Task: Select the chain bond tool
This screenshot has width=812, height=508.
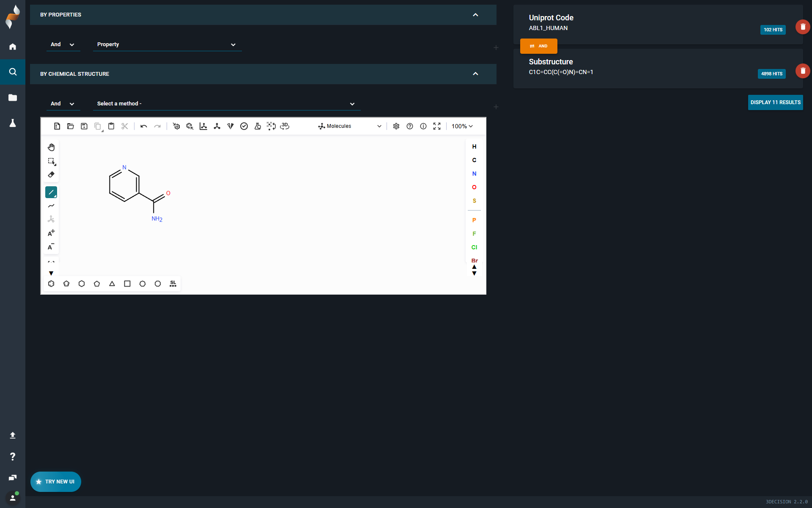Action: click(51, 206)
